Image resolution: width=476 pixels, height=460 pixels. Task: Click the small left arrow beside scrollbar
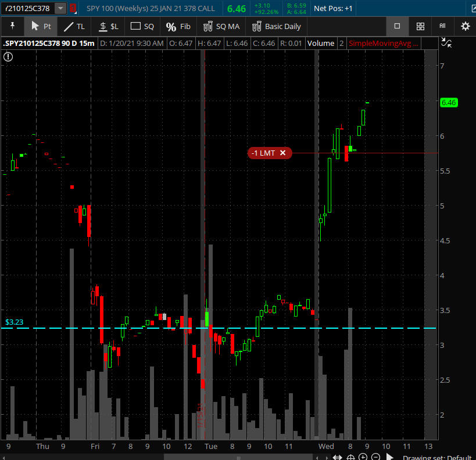coord(317,458)
